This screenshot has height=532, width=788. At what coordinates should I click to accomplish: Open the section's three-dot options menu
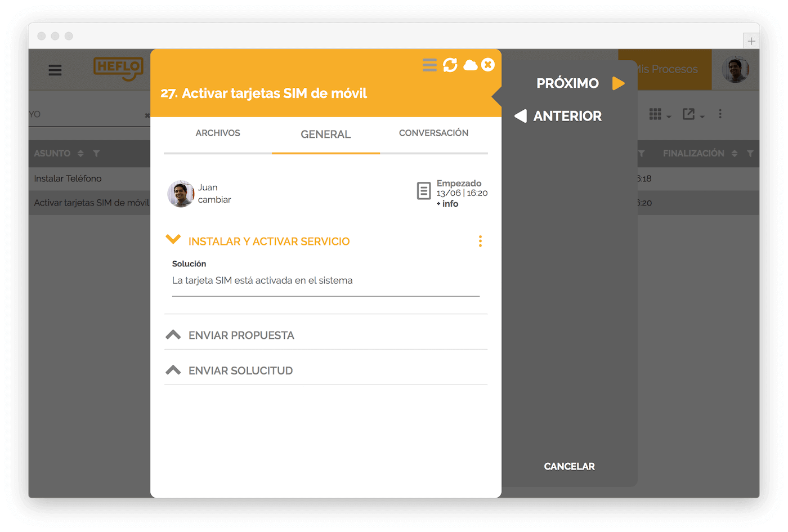[480, 242]
